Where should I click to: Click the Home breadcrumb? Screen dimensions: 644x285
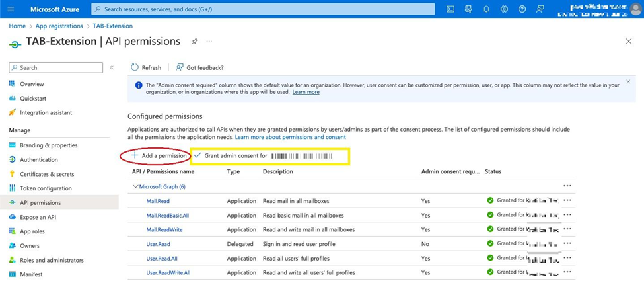point(17,26)
